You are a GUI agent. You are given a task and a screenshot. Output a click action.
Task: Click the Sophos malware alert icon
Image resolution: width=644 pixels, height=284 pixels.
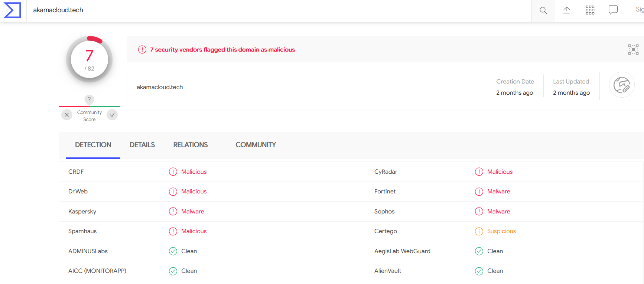[x=479, y=211]
